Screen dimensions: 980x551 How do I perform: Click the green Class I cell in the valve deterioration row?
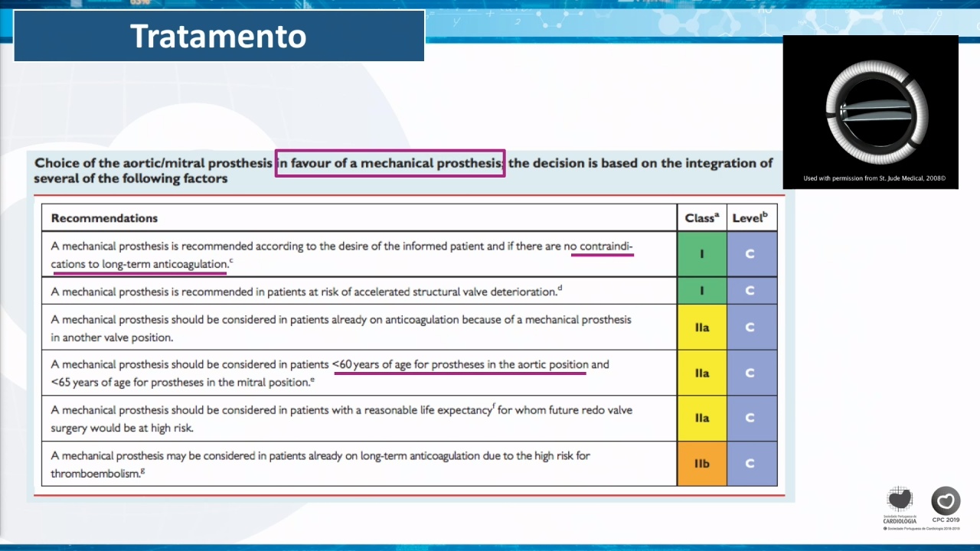(x=702, y=291)
